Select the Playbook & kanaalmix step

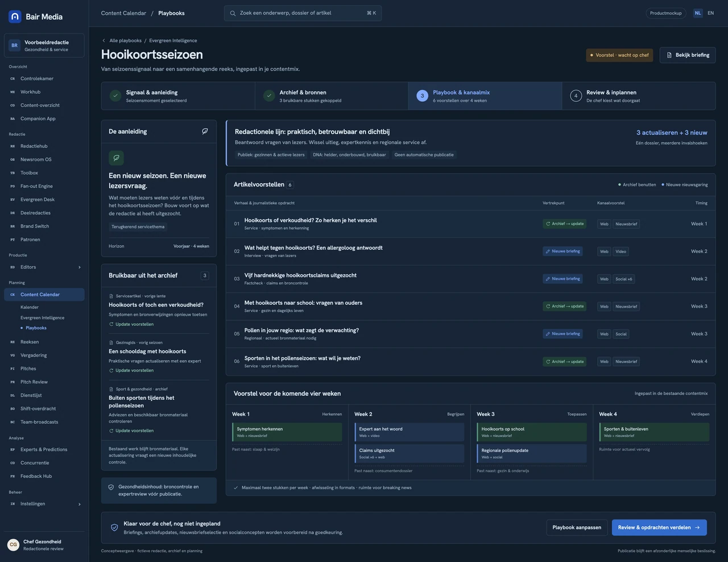pos(485,96)
